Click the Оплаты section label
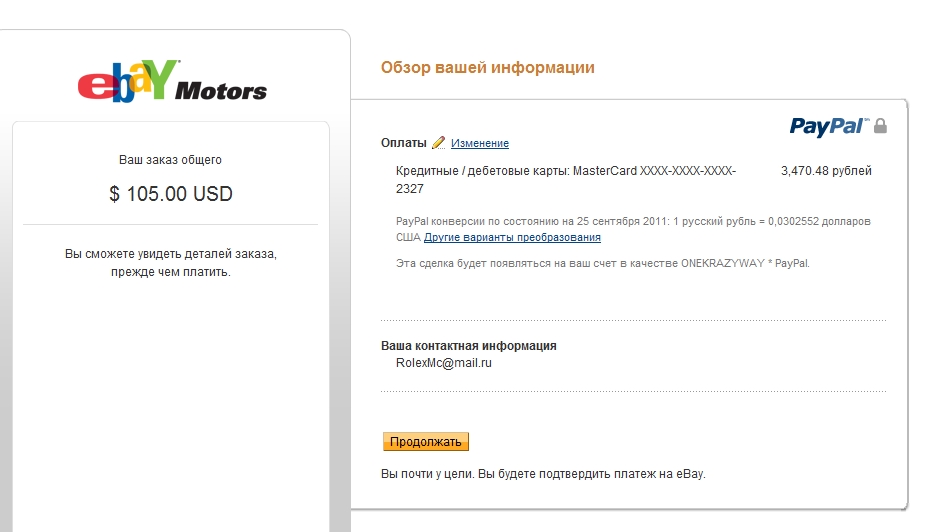Viewport: 930px width, 532px height. click(404, 143)
